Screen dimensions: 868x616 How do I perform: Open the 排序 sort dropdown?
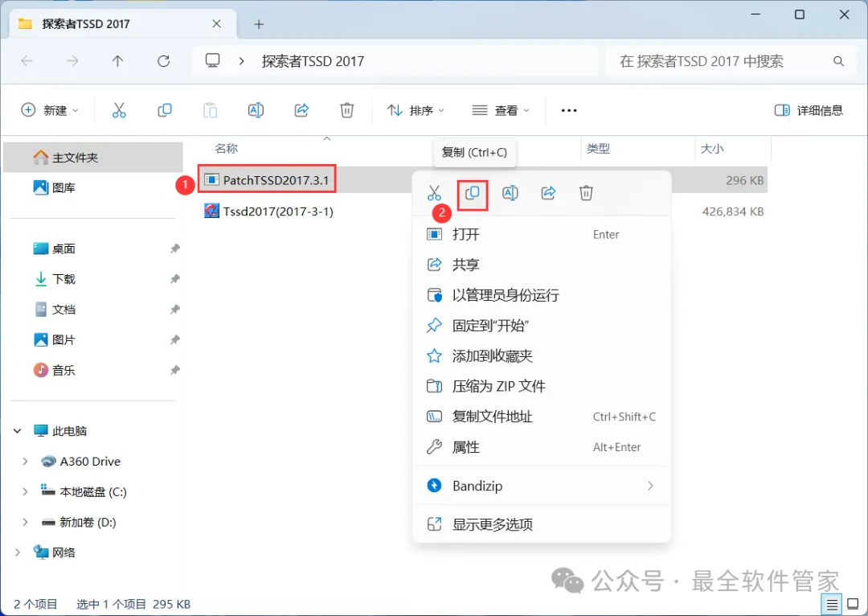pos(416,110)
